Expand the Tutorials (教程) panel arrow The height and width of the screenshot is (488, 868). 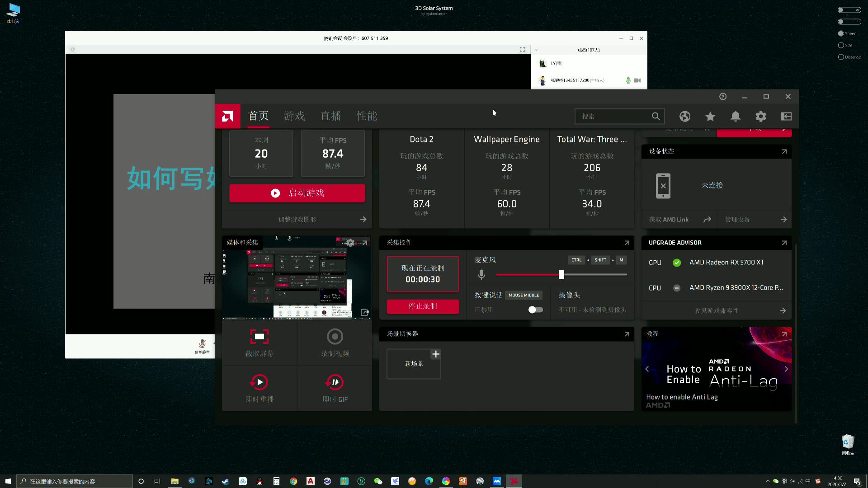(784, 334)
